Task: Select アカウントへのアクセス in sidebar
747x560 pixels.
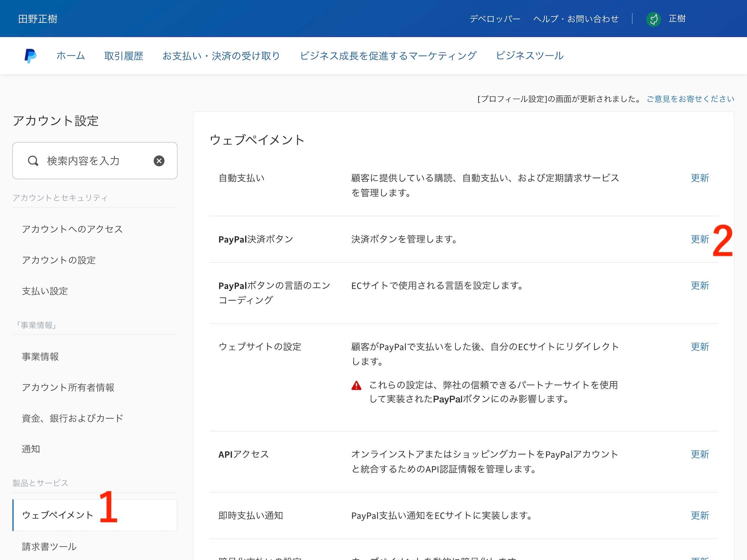Action: (x=72, y=229)
